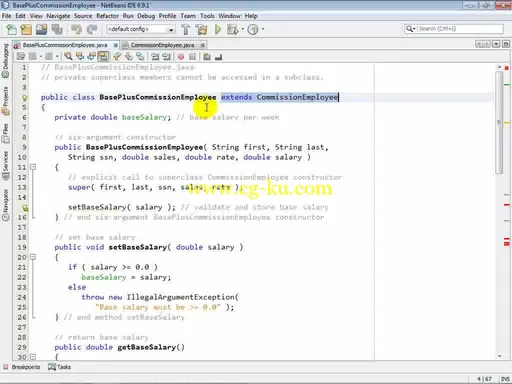Open the Debugging side panel

(x=5, y=61)
